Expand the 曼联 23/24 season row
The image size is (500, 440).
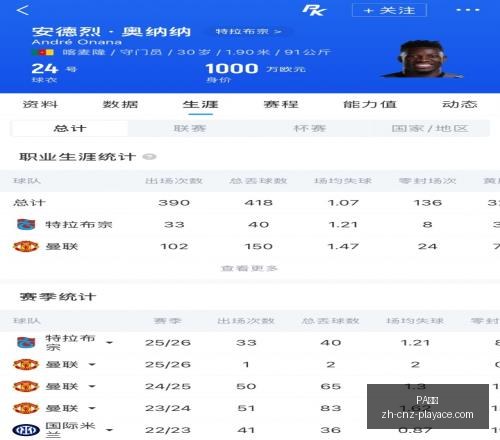click(x=92, y=408)
